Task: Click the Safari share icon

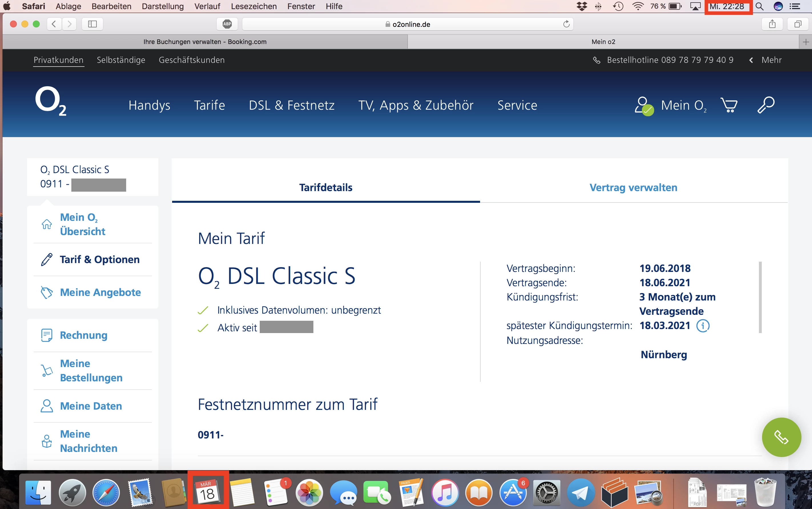Action: [772, 24]
